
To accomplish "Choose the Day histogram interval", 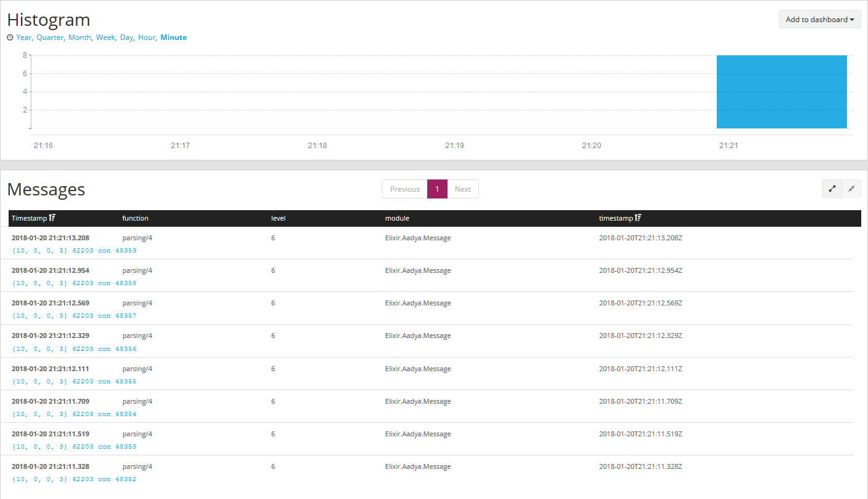I will (127, 37).
